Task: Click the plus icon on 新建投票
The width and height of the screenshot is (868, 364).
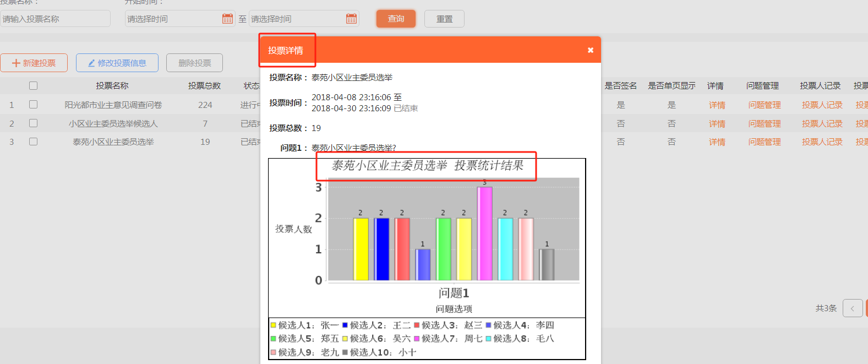Action: point(16,63)
